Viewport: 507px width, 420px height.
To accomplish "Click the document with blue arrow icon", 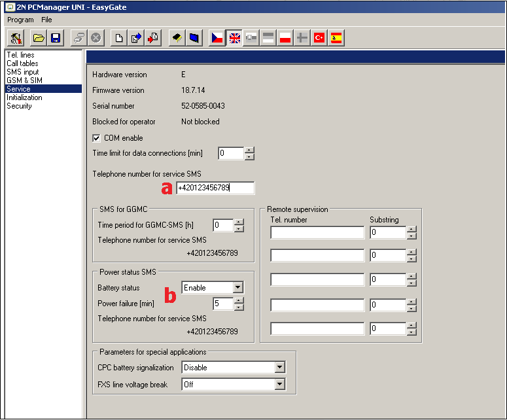I will point(136,38).
